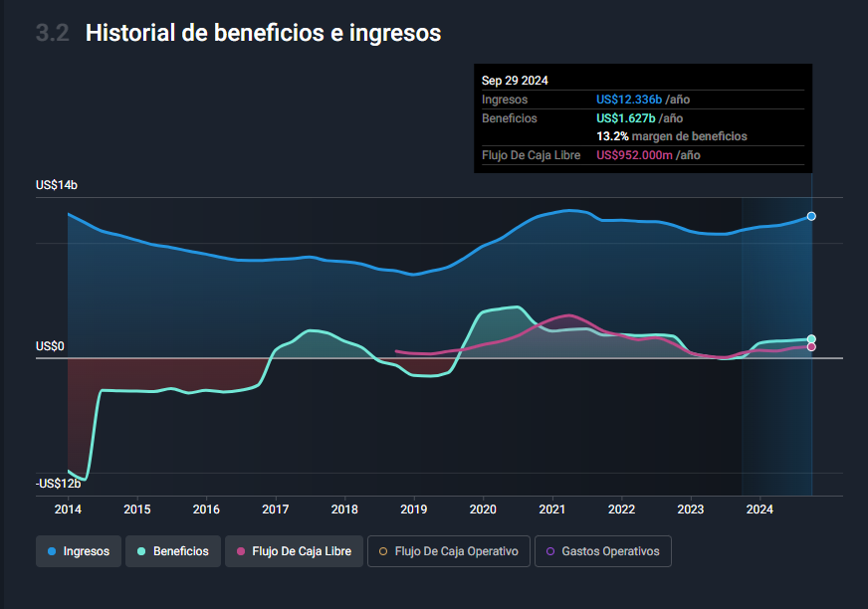The width and height of the screenshot is (868, 609).
Task: Click the 2019 x-axis label
Action: [x=413, y=509]
